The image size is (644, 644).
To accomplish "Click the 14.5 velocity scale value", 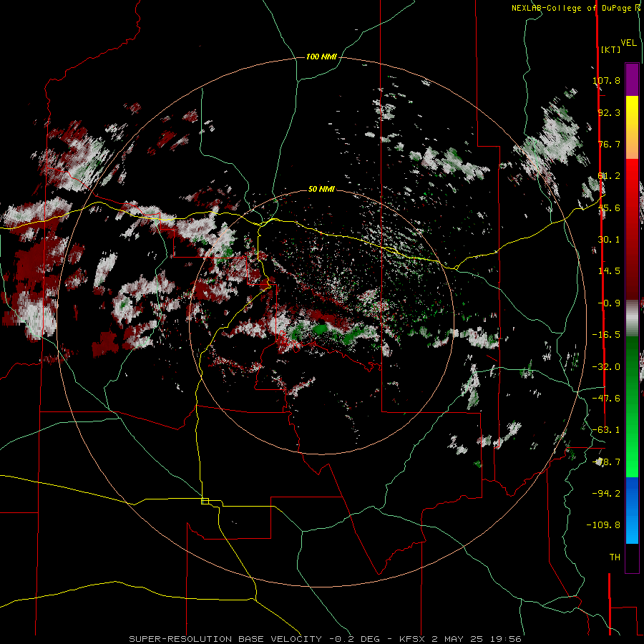I will (609, 271).
